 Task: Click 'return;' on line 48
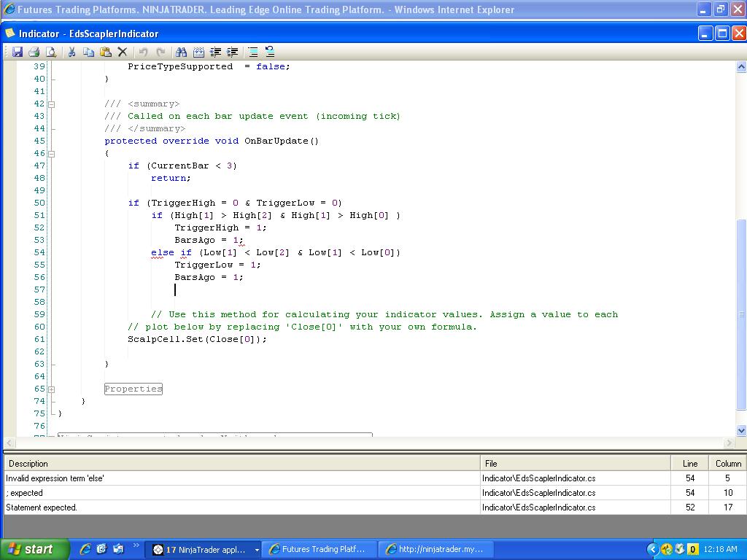coord(171,178)
